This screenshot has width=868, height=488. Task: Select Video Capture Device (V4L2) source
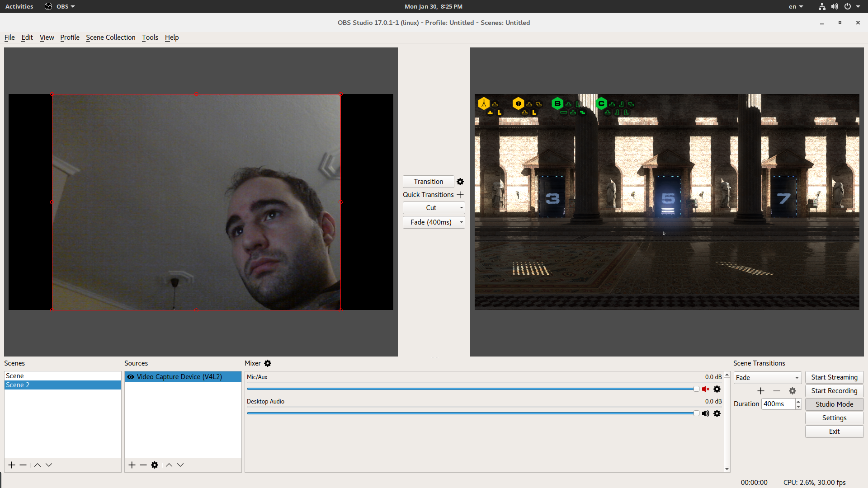coord(183,377)
